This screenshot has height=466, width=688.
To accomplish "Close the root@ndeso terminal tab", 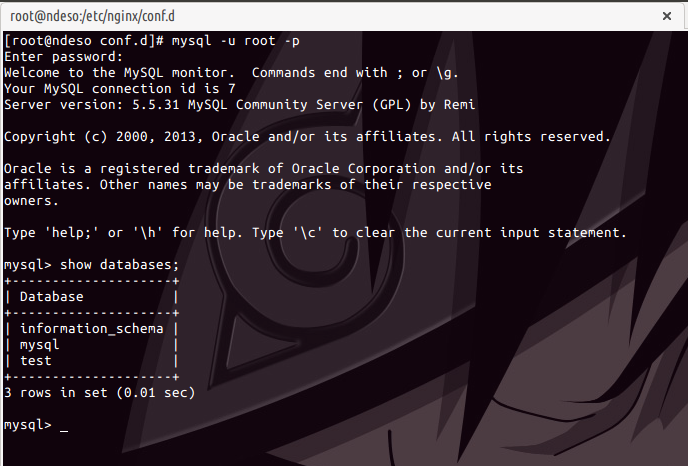I will pos(667,15).
